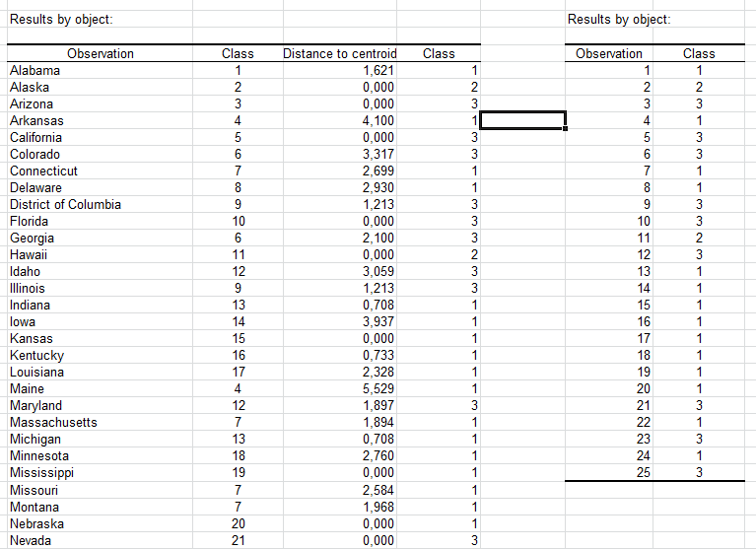Click the right table 'Class' header
The width and height of the screenshot is (756, 549).
coord(699,53)
